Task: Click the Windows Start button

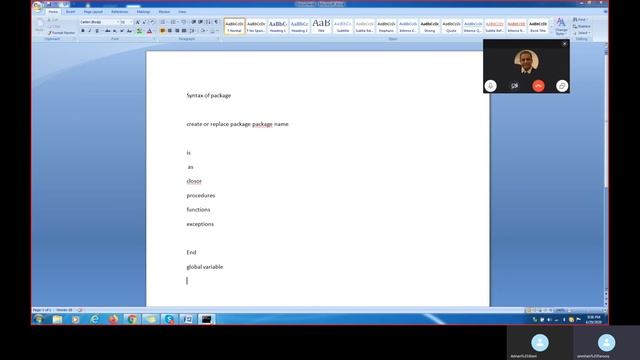Action: (39, 319)
